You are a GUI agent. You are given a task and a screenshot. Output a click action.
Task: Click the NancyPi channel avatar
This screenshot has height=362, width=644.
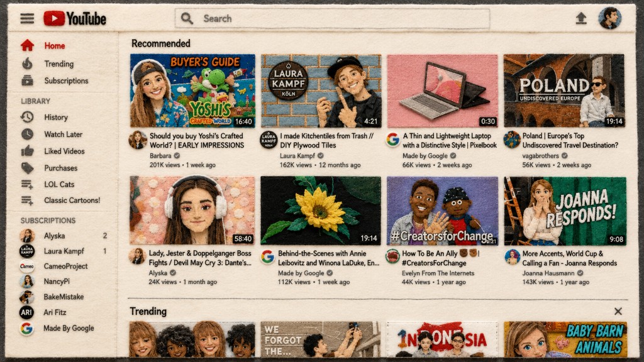pos(27,282)
